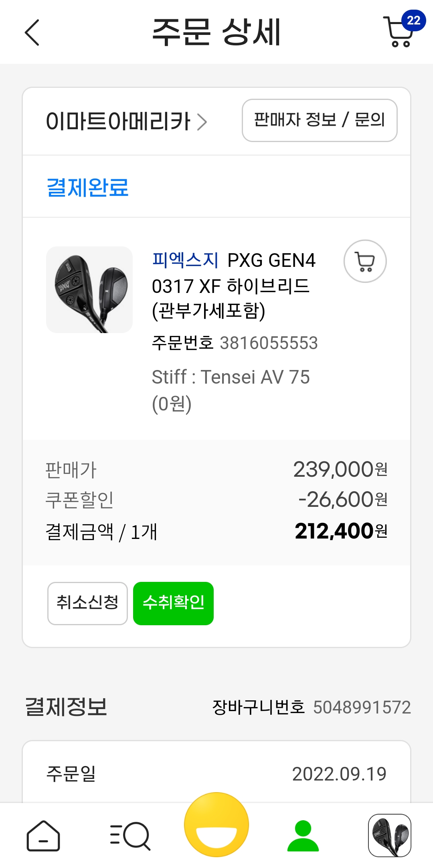433x868 pixels.
Task: Tap the order number 3816055553
Action: pos(269,343)
